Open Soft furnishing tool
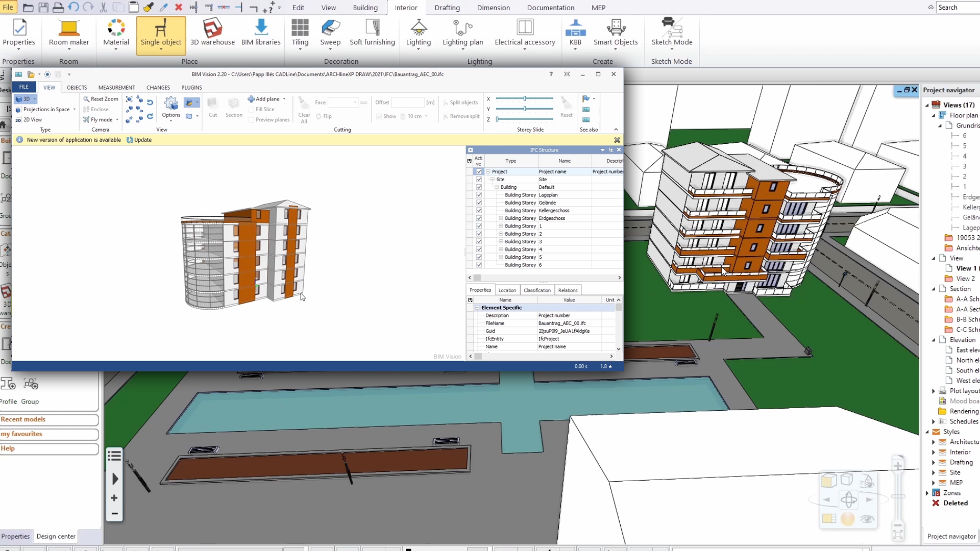The height and width of the screenshot is (551, 980). click(372, 34)
